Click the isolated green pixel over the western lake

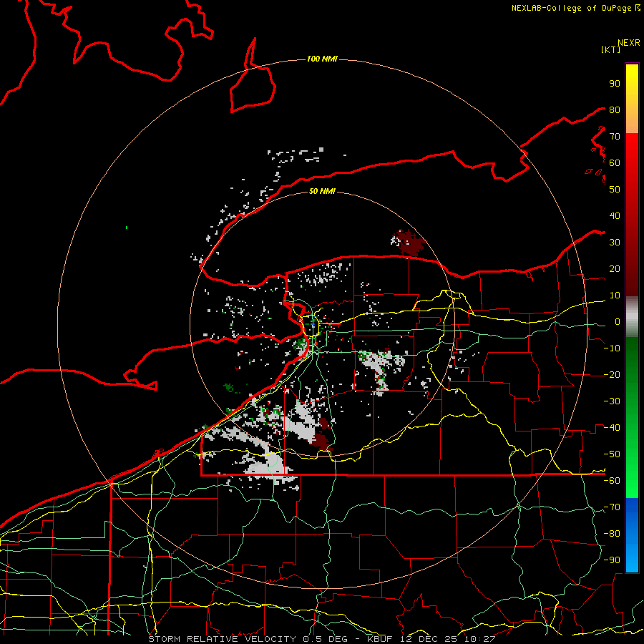(x=127, y=227)
